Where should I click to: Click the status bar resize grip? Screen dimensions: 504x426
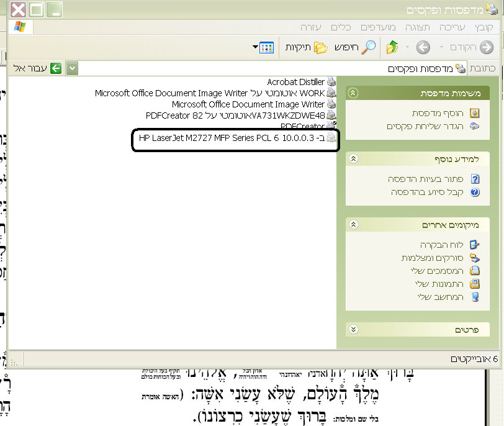pos(14,363)
